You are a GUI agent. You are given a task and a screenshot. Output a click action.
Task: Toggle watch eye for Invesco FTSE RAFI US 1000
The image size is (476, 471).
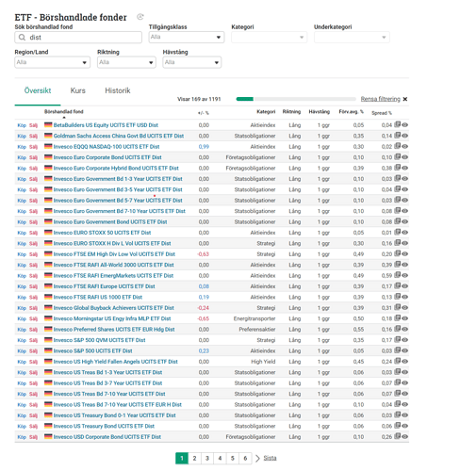404,297
